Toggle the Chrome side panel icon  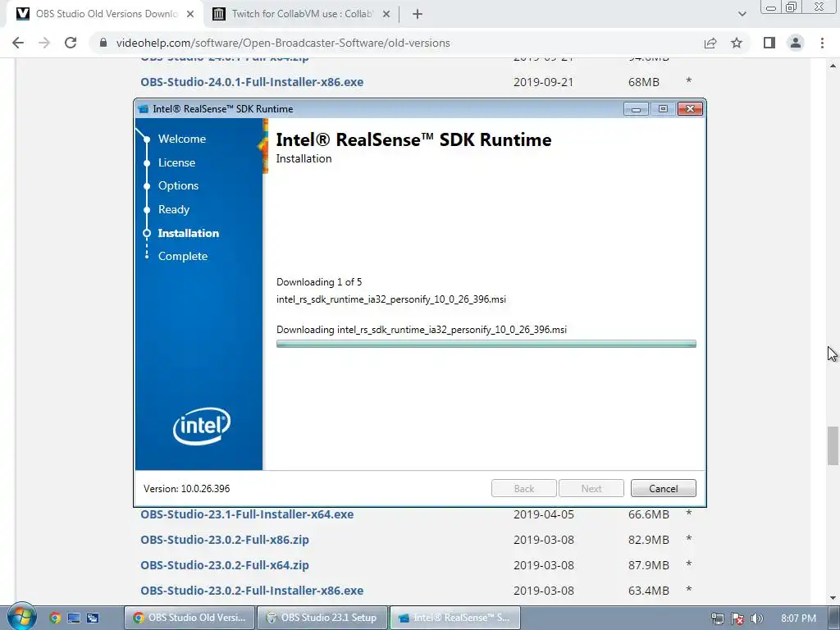tap(769, 43)
